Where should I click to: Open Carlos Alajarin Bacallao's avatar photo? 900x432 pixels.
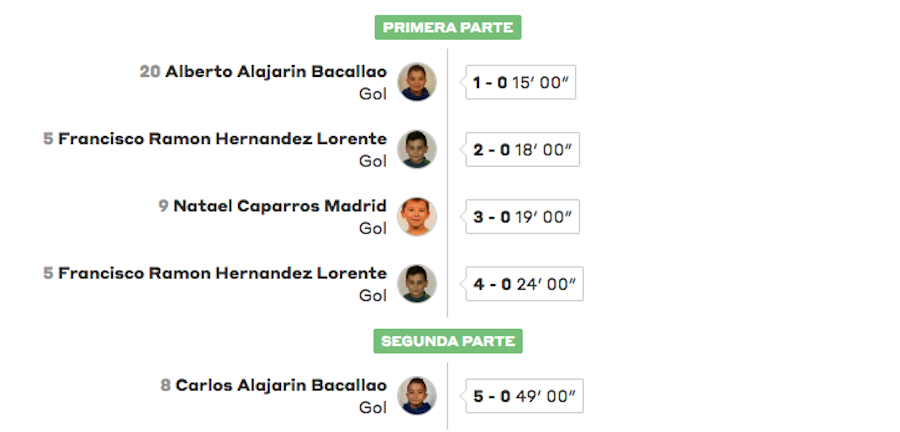pyautogui.click(x=417, y=395)
